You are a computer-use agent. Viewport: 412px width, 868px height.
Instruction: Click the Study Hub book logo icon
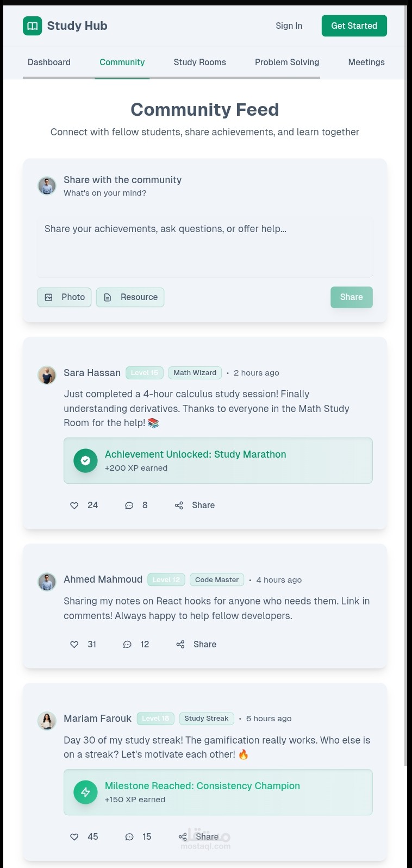(32, 26)
